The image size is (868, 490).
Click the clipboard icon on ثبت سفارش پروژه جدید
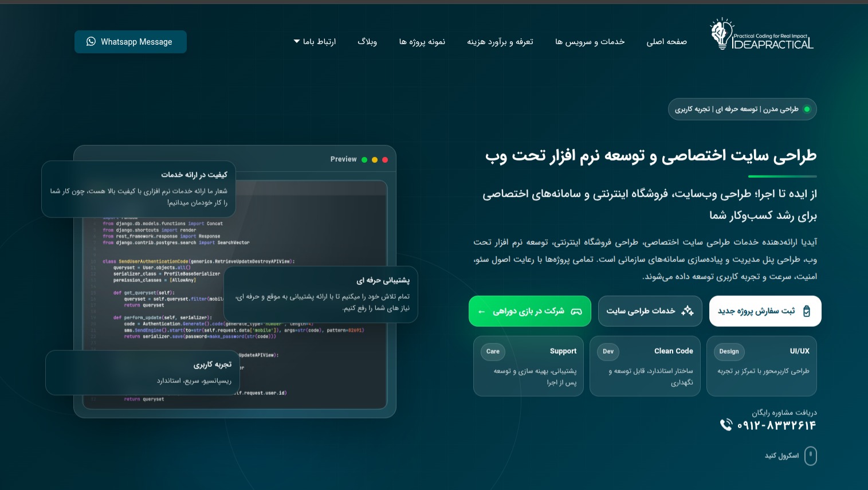pos(807,311)
